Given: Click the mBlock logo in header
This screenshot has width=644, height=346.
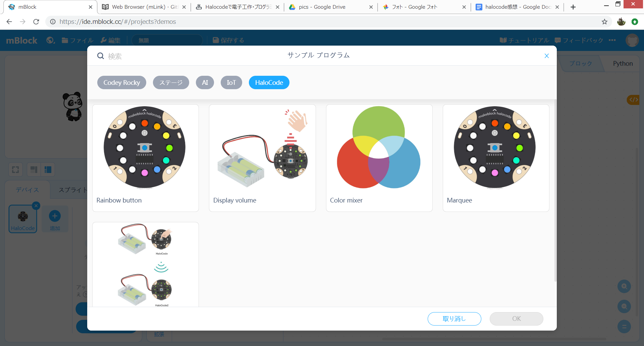Looking at the screenshot, I should pos(22,40).
